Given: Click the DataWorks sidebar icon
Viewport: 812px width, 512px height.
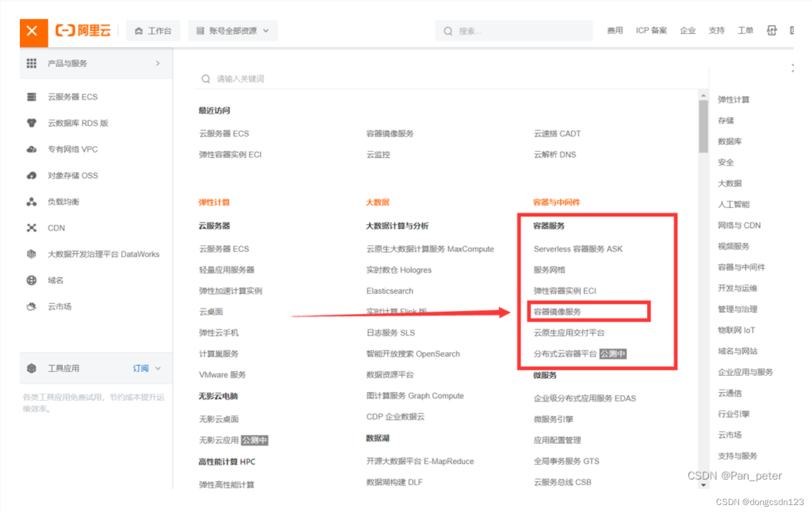Looking at the screenshot, I should (x=32, y=254).
